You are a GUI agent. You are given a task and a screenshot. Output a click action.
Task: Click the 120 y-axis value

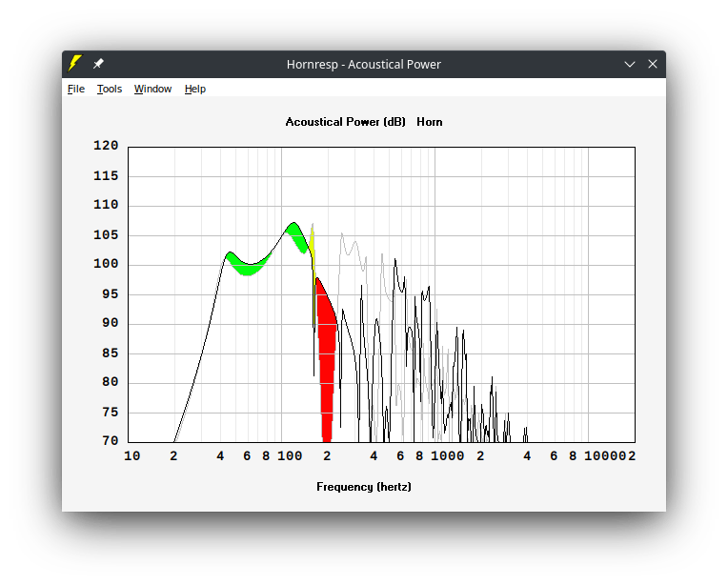click(x=106, y=146)
